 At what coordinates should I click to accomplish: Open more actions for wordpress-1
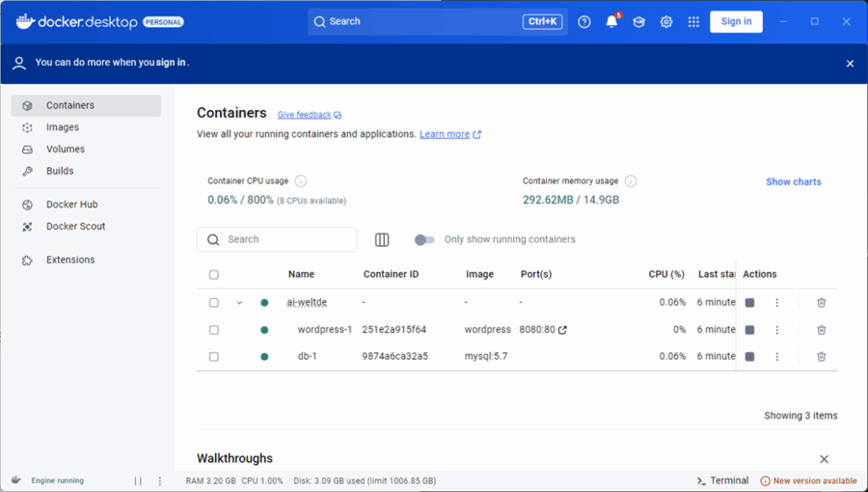coord(776,330)
